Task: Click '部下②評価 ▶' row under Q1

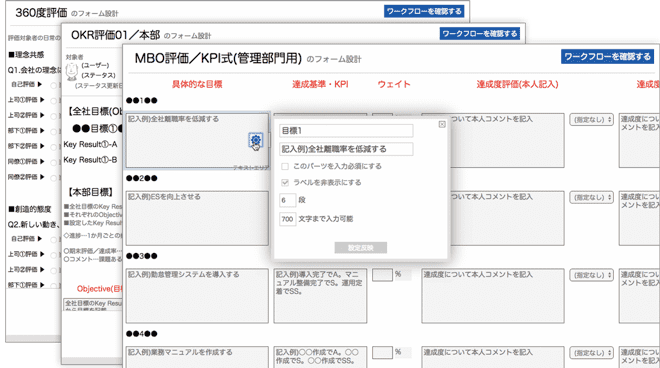Action: [x=26, y=146]
